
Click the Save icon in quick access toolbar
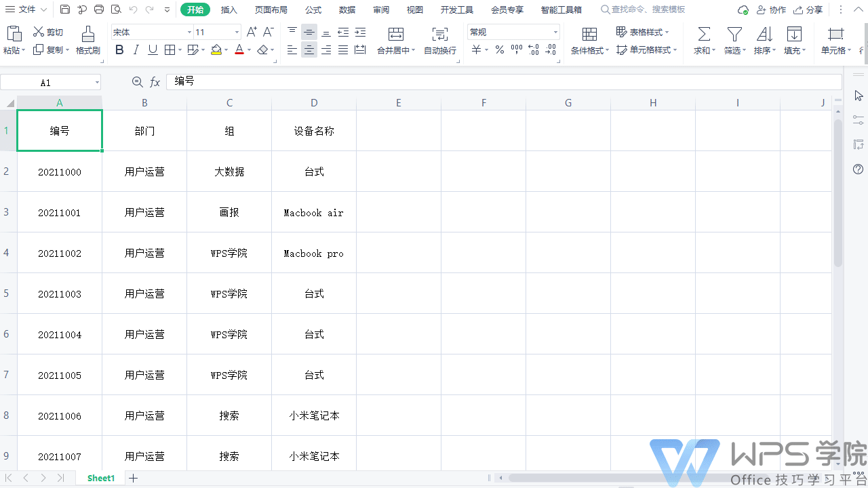pyautogui.click(x=65, y=9)
